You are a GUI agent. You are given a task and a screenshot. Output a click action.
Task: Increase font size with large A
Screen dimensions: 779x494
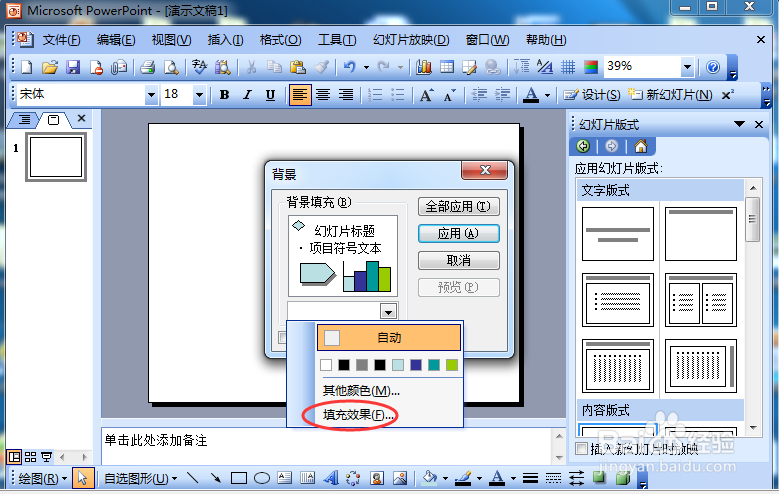coord(427,94)
